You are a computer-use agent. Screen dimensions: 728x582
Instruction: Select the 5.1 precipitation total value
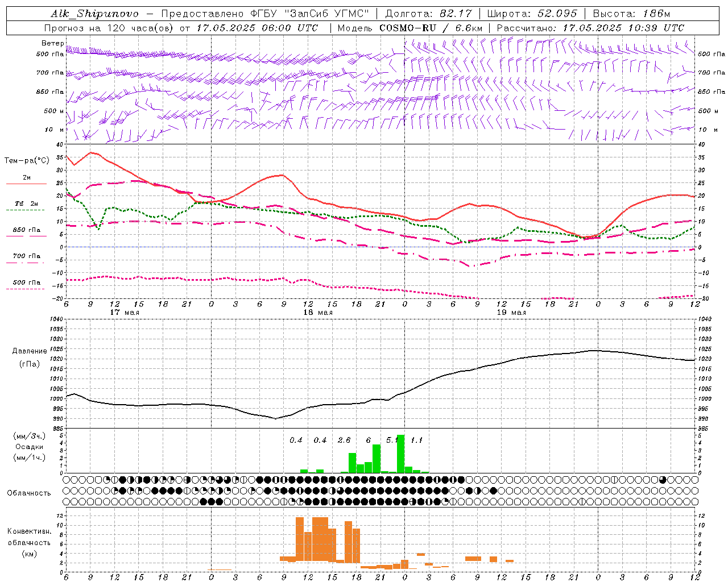point(391,440)
